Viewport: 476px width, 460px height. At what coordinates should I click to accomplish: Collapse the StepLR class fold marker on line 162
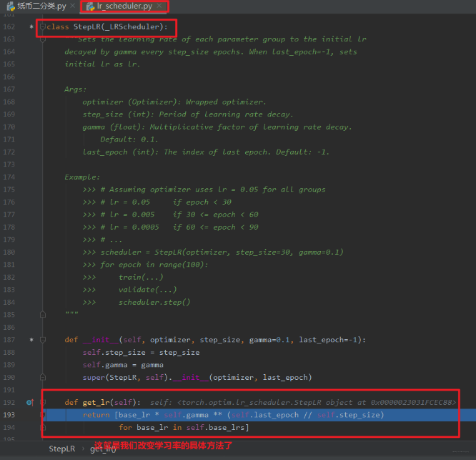tap(43, 26)
